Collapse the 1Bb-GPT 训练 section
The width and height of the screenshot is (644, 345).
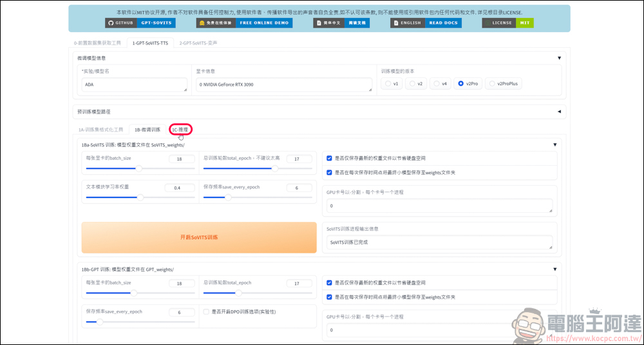coord(555,270)
